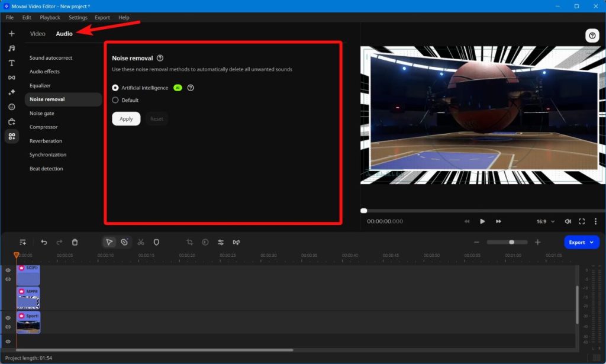Image resolution: width=606 pixels, height=364 pixels.
Task: Open the Settings menu
Action: click(x=78, y=17)
